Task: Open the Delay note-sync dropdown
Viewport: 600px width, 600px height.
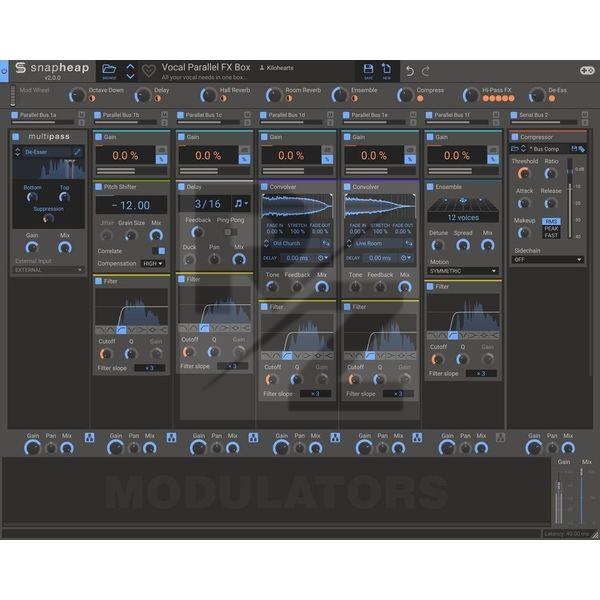Action: 241,204
